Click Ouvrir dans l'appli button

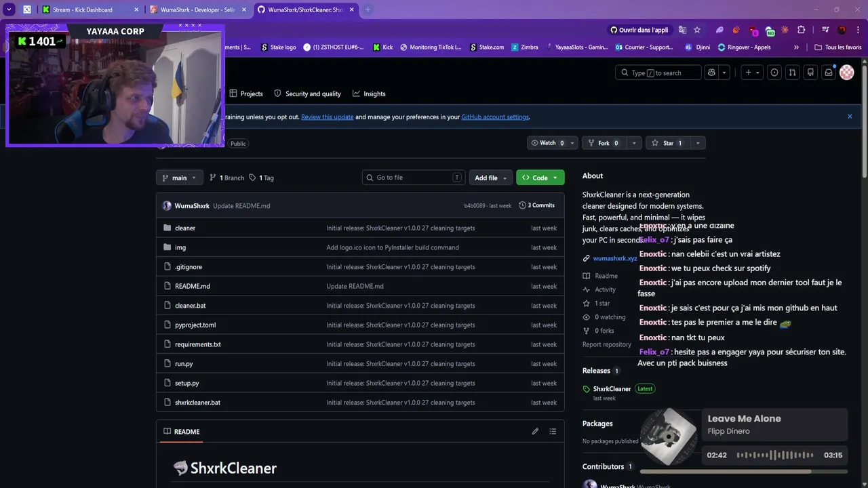point(639,30)
